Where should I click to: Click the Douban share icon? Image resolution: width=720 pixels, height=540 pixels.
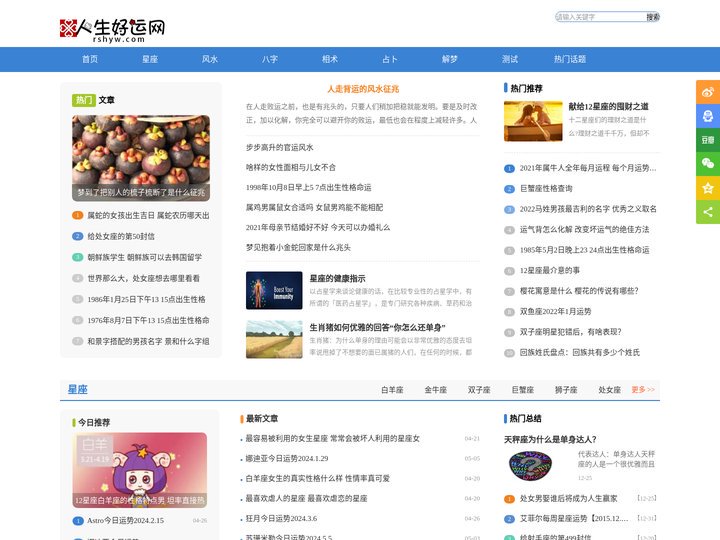pyautogui.click(x=708, y=140)
